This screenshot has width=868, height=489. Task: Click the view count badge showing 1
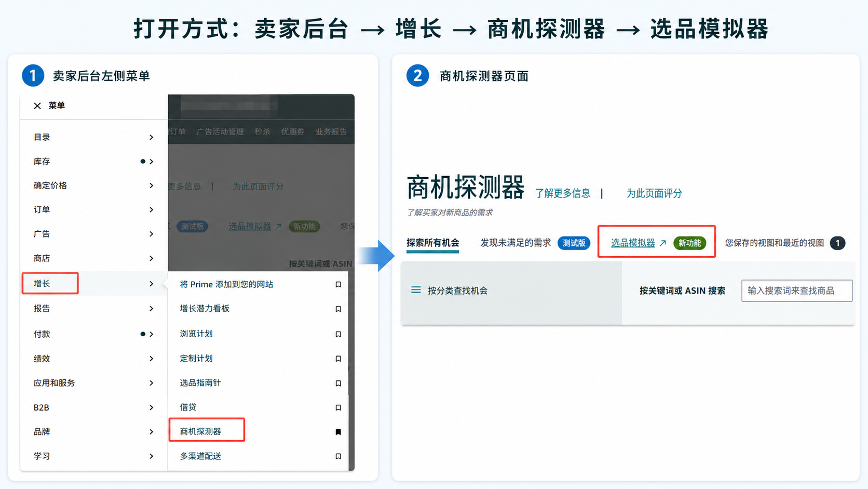click(837, 243)
